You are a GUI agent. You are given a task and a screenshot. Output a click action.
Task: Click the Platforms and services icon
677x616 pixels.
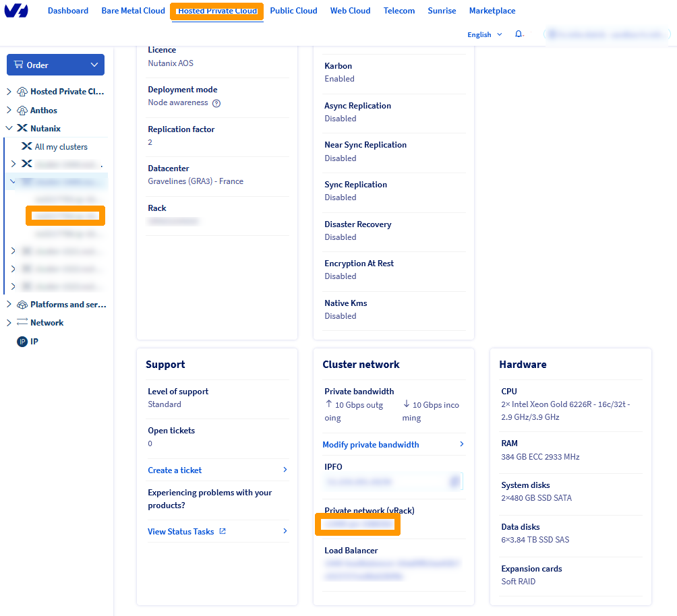[22, 305]
